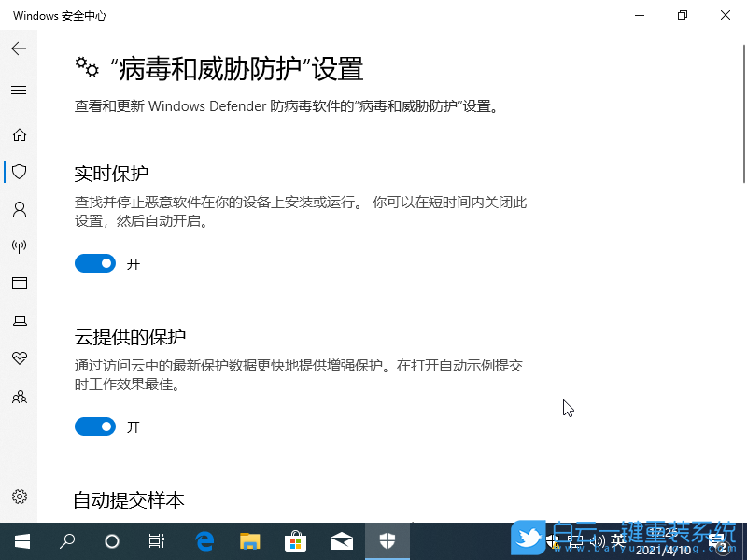Switch input language via 英 indicator

(619, 539)
